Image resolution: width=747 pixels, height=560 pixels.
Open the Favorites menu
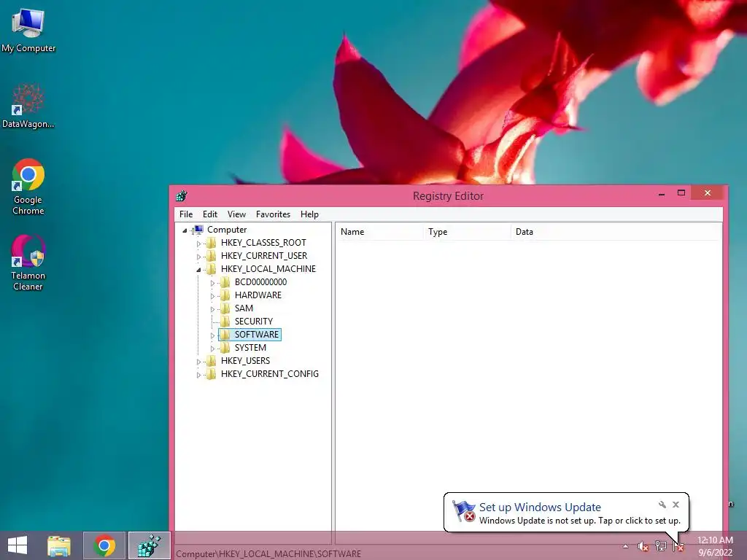tap(273, 214)
